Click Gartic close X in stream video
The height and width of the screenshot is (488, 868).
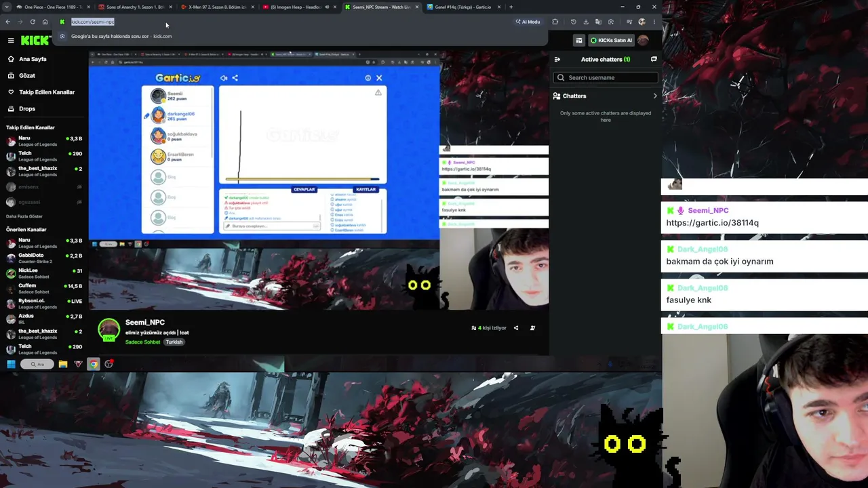379,78
